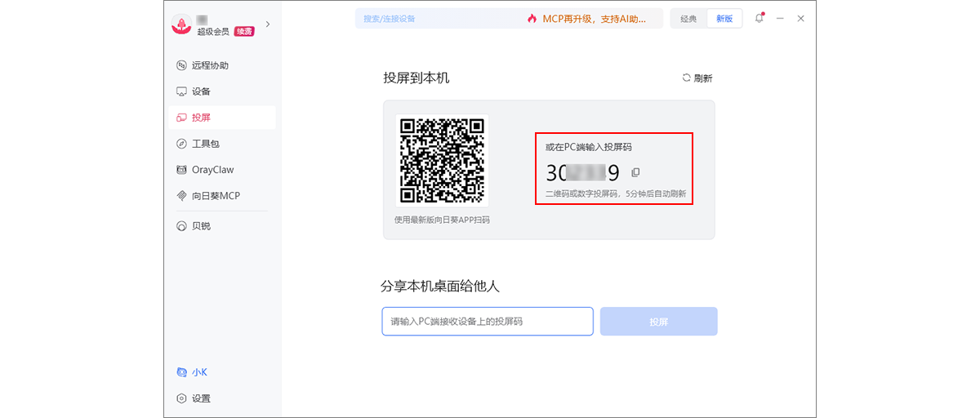Click the red 续费 renew badge

[243, 32]
